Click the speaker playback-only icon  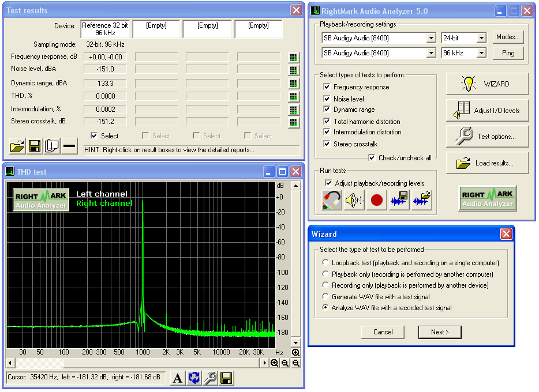(354, 200)
